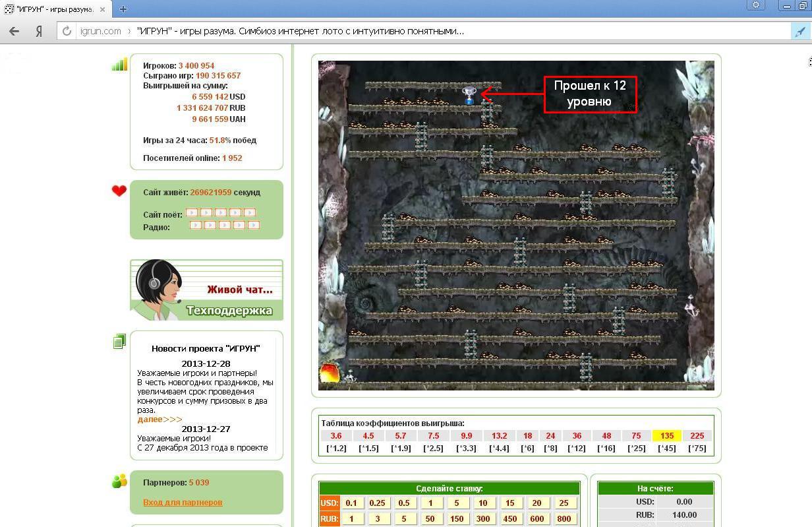Image resolution: width=812 pixels, height=527 pixels.
Task: Click the partners people icon
Action: 119,481
